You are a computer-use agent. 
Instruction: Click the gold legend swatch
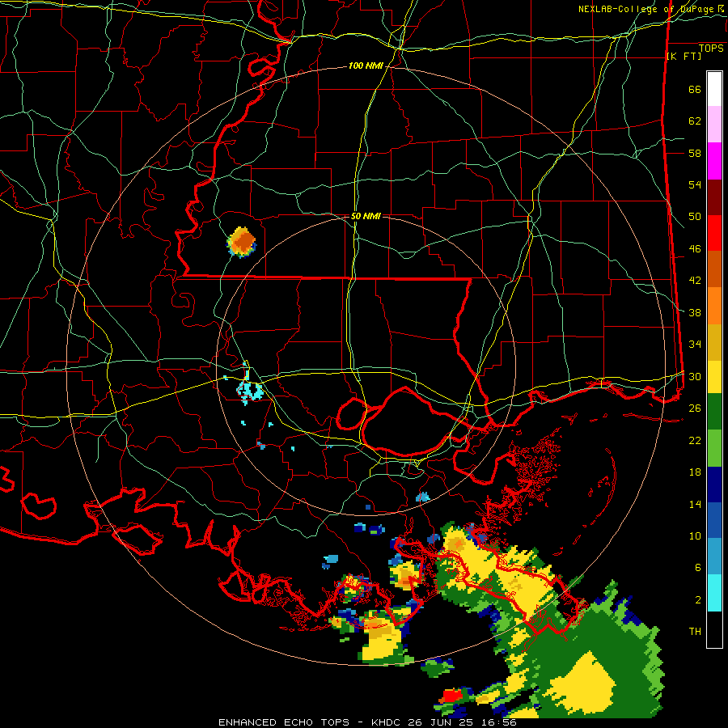(714, 341)
